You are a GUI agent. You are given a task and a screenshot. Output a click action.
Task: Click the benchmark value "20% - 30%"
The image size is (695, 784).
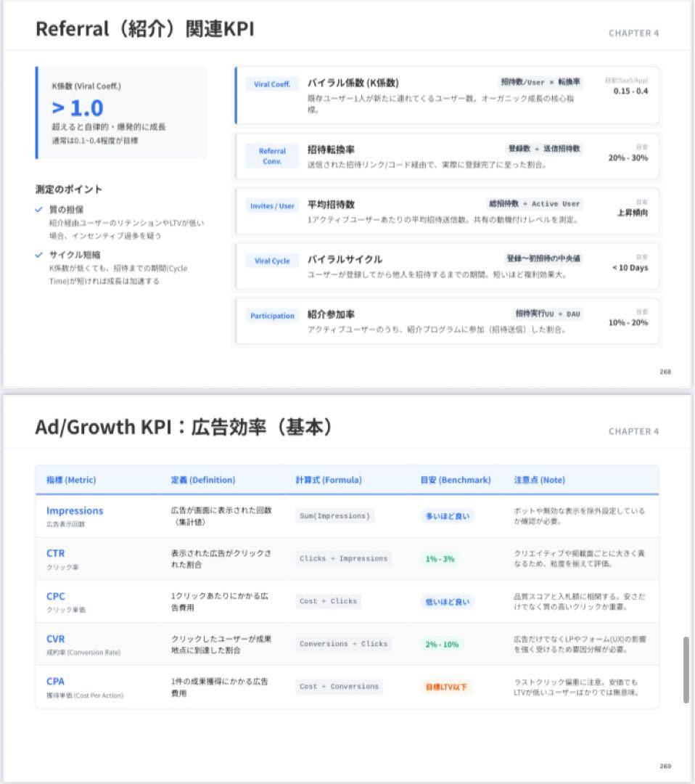(628, 158)
